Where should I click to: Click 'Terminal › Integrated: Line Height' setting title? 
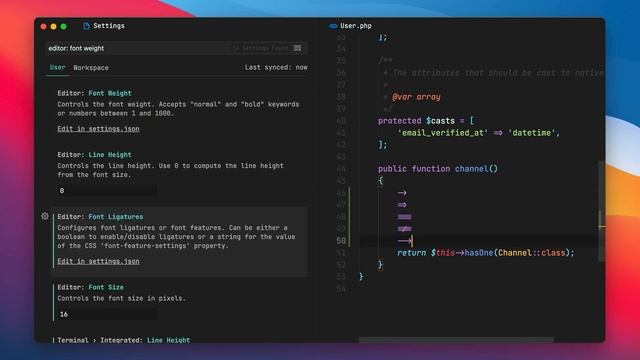tap(124, 340)
